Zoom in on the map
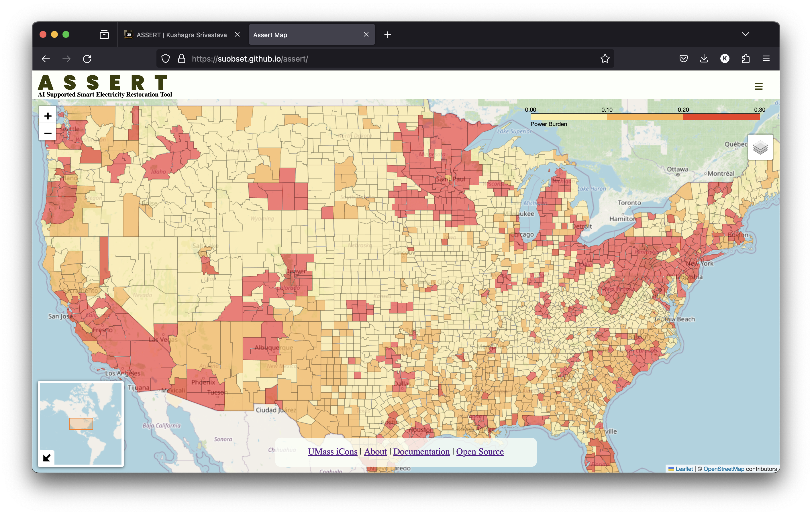This screenshot has width=812, height=515. [x=48, y=116]
